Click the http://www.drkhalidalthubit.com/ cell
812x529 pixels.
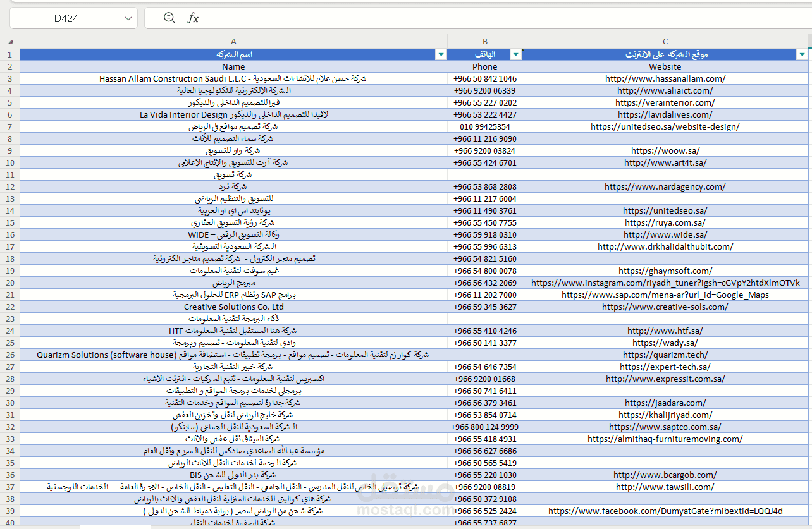click(x=665, y=246)
